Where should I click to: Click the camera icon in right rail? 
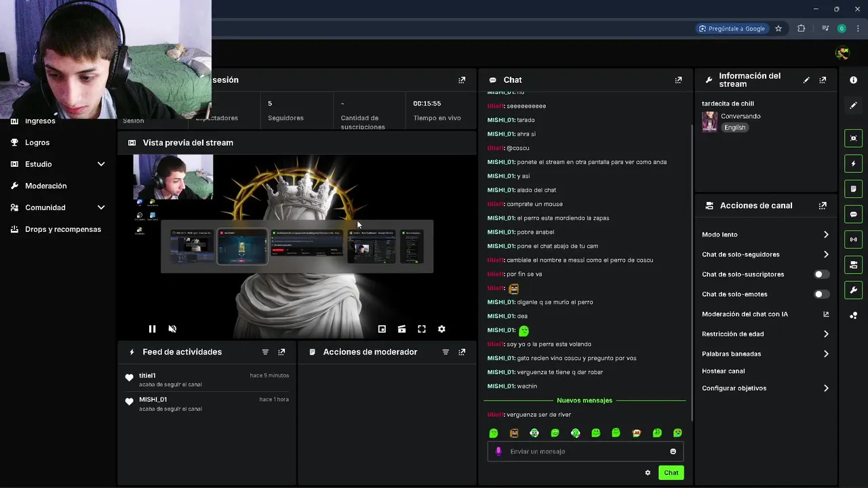[853, 264]
